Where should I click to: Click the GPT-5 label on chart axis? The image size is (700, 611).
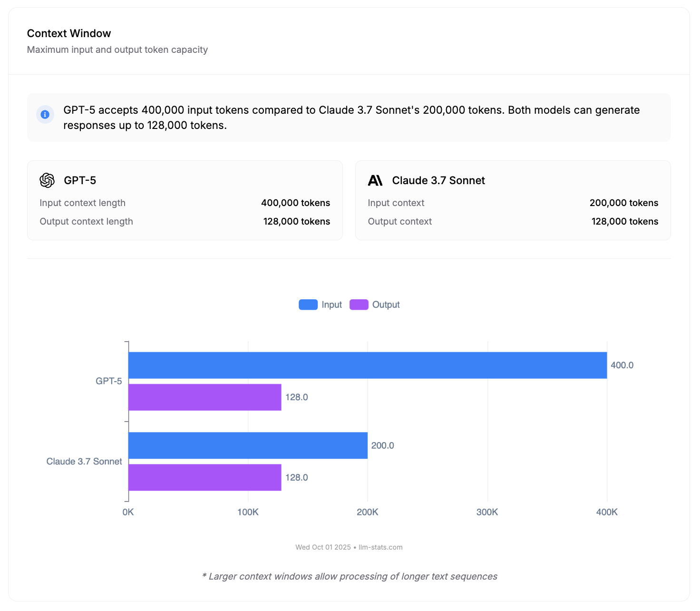click(108, 381)
